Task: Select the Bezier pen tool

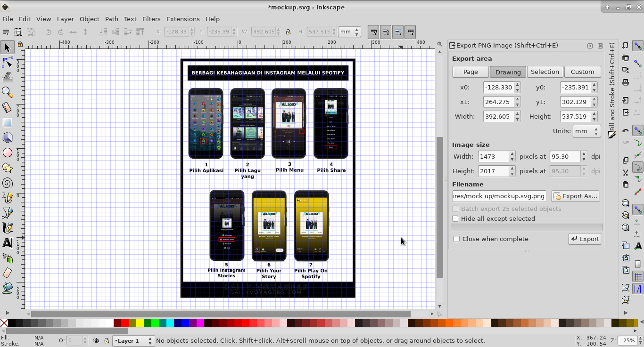Action: tap(7, 213)
